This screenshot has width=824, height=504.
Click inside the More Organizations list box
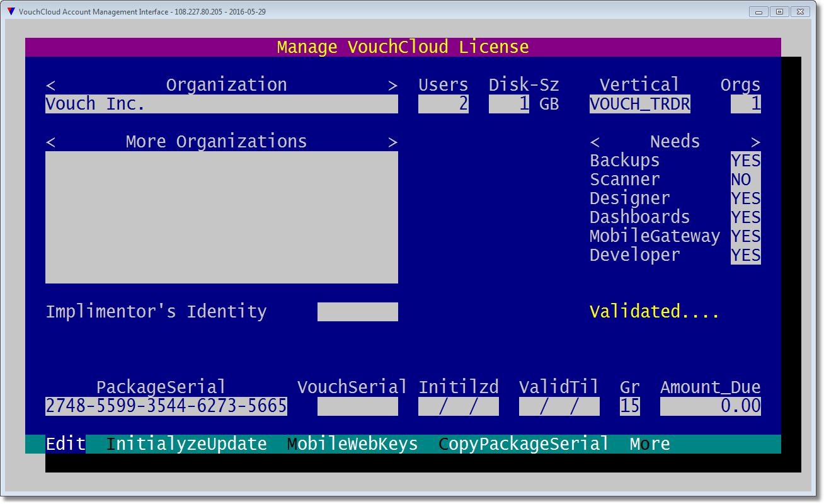222,217
